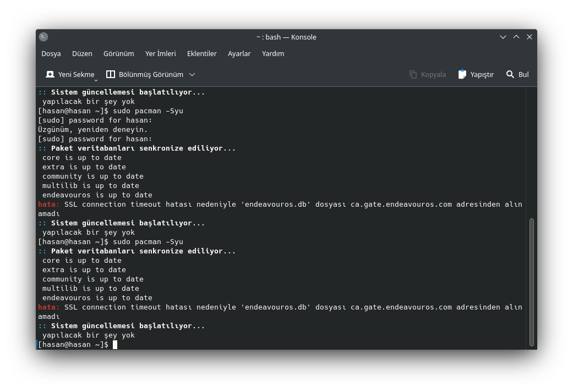Open the Eklentiler menu
This screenshot has width=573, height=392.
[x=201, y=54]
